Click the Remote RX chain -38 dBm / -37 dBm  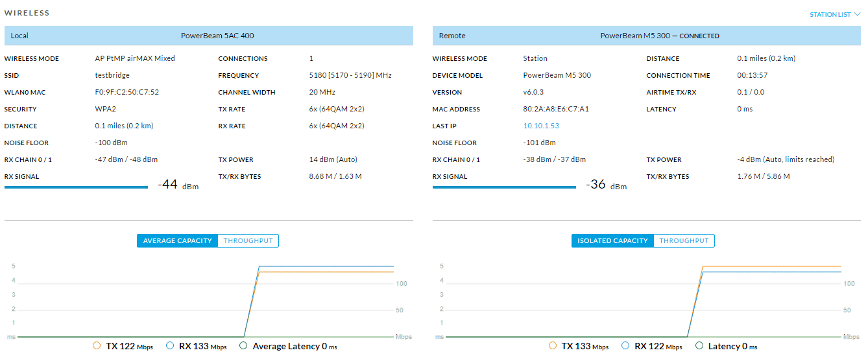tap(554, 159)
